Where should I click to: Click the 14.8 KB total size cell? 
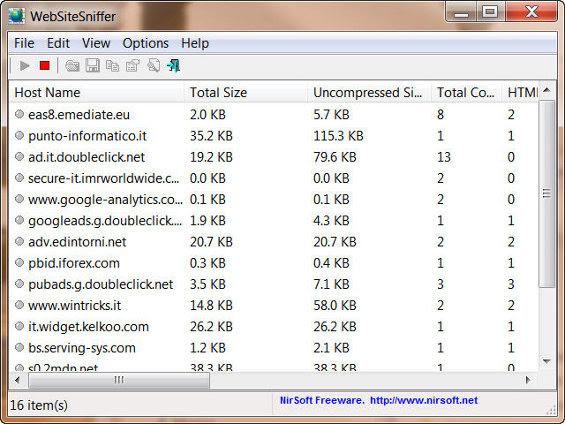point(211,305)
